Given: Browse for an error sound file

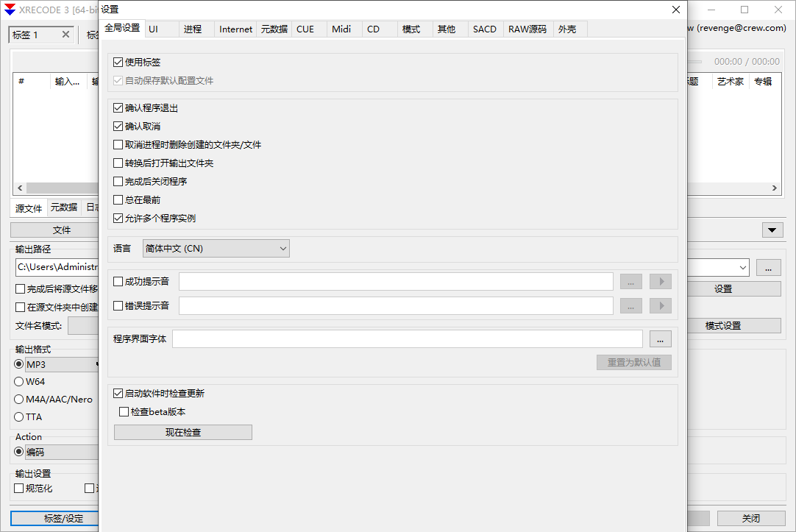Looking at the screenshot, I should (x=630, y=305).
